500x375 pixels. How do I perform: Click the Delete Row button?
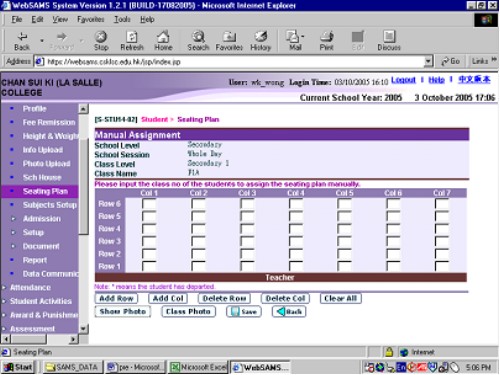224,298
